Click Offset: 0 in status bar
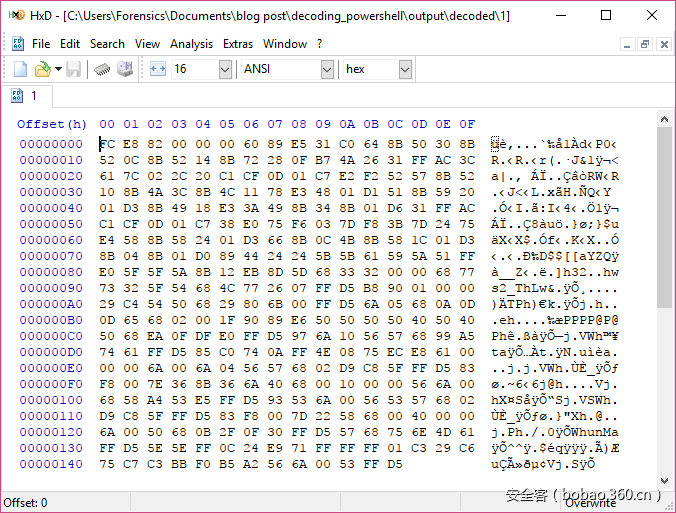676x513 pixels. click(x=25, y=503)
